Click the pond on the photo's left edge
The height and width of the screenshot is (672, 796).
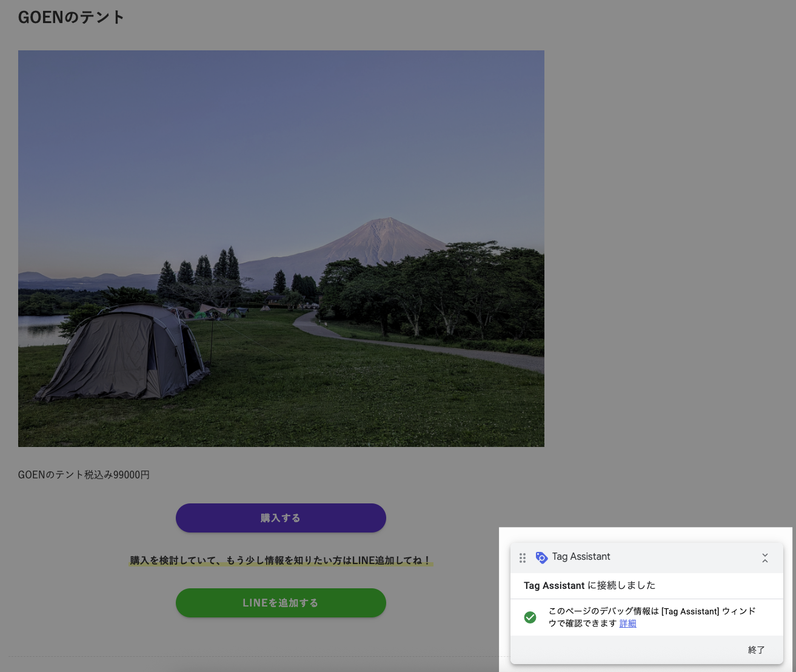point(39,328)
